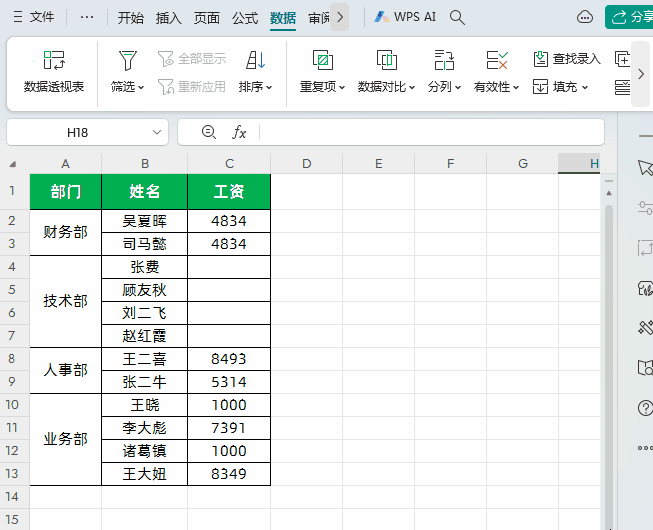
Task: Expand the 重复项 dropdown
Action: click(342, 87)
